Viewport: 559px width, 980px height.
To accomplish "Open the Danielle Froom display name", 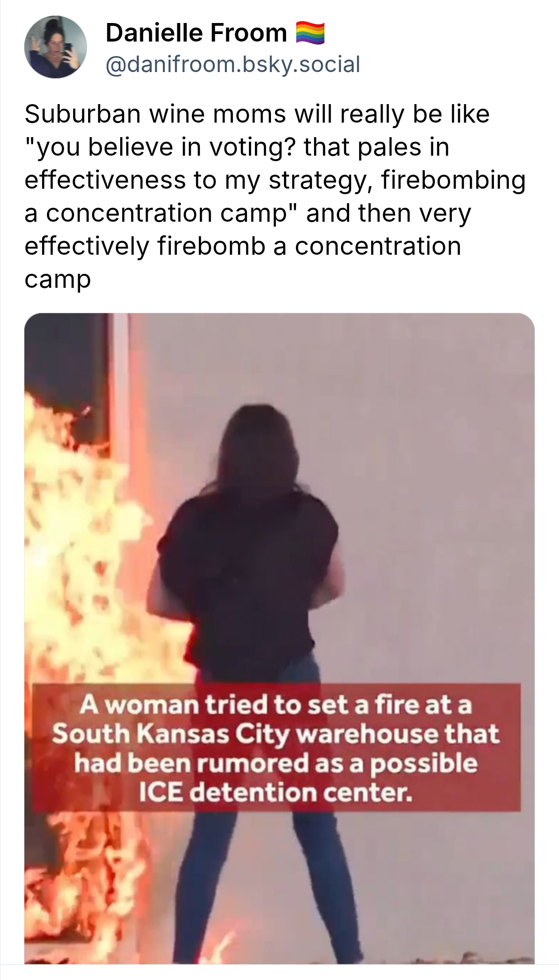I will 196,33.
